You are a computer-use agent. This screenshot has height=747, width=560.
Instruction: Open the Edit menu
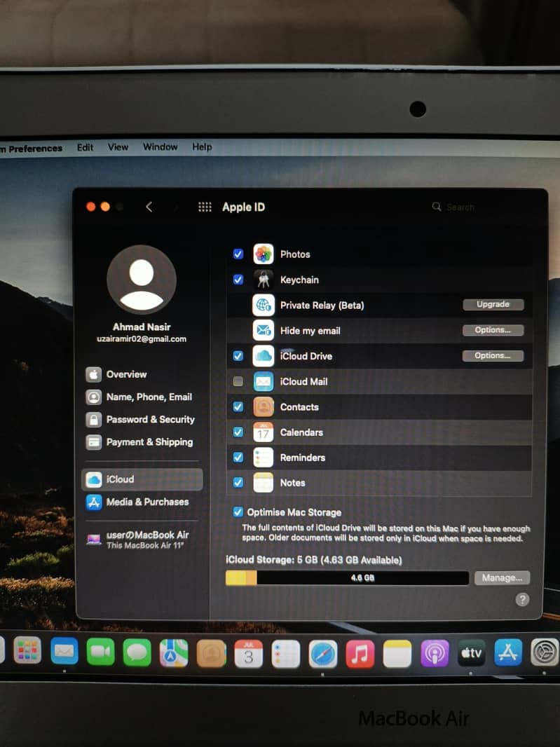[86, 147]
